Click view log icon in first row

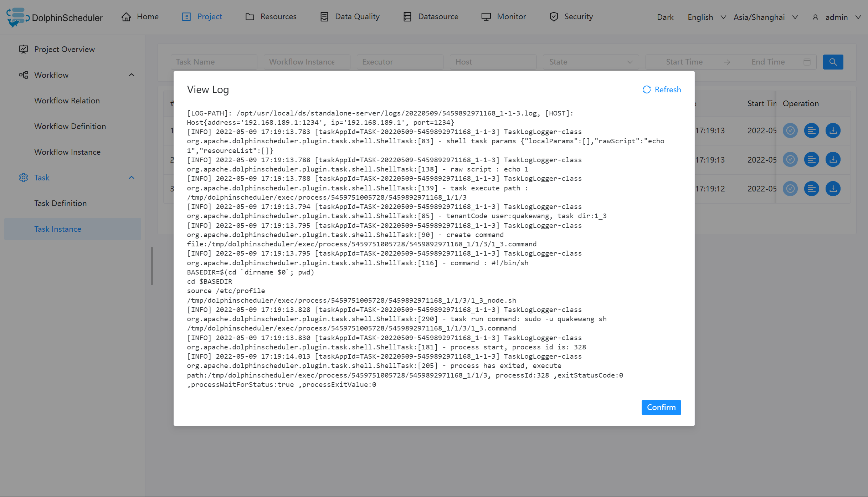click(811, 130)
